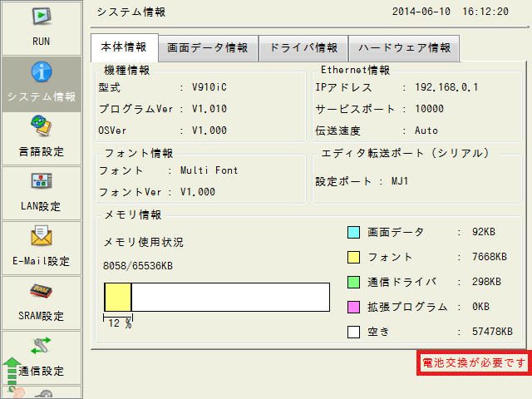Click the yellow フォント legend swatch
This screenshot has width=532, height=399.
(352, 257)
